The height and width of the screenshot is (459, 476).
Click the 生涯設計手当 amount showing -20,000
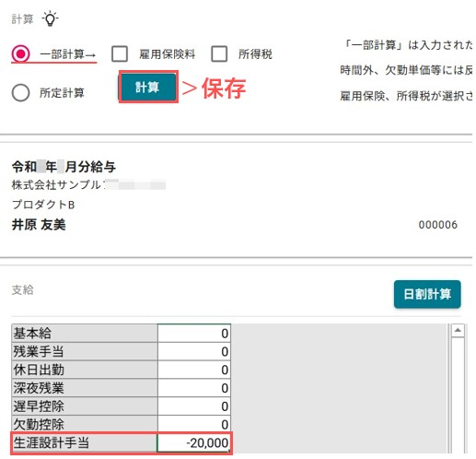point(194,442)
